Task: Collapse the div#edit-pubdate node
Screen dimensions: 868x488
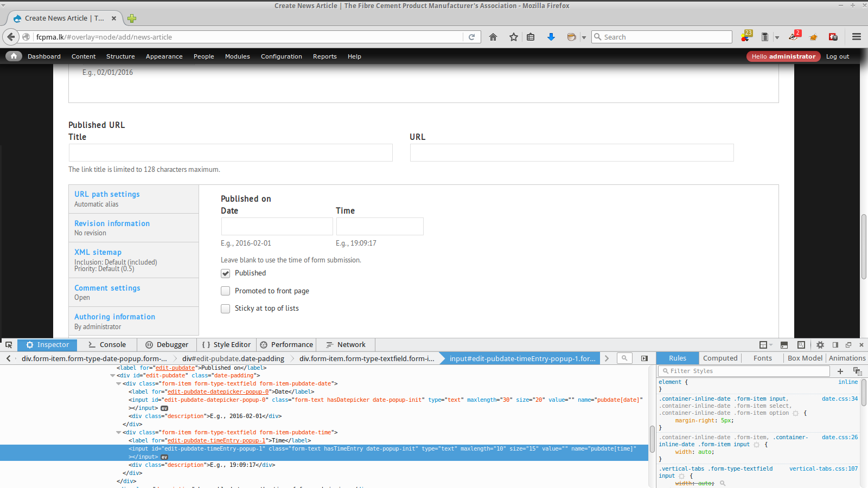Action: pos(113,375)
